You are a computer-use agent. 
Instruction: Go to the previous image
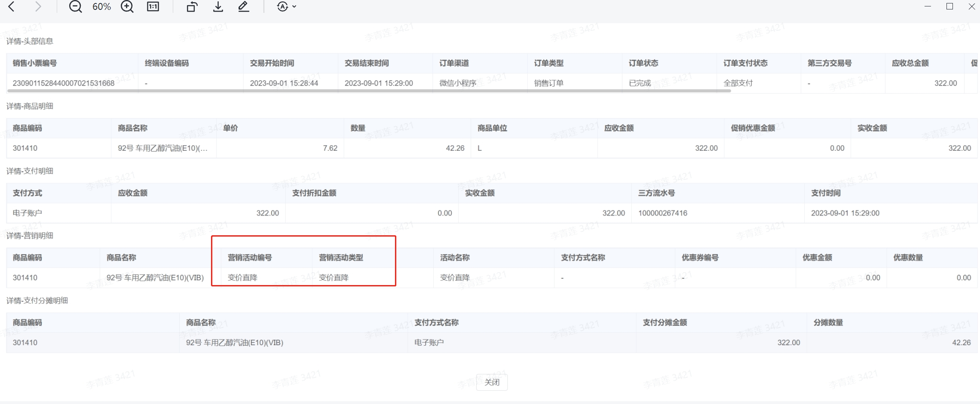tap(12, 6)
